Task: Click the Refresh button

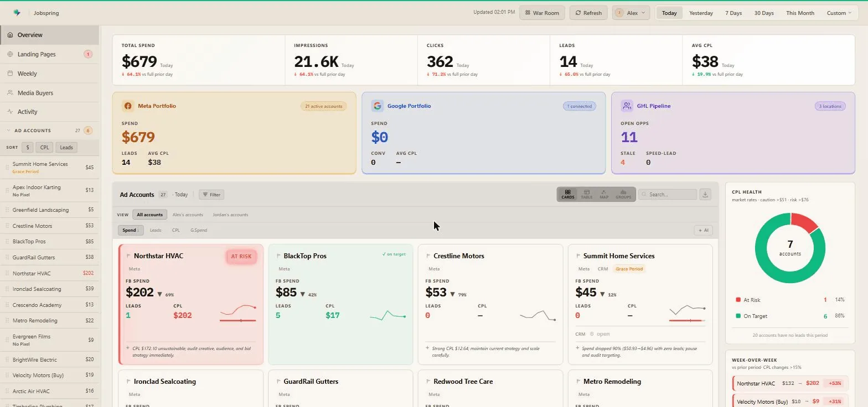Action: point(588,13)
